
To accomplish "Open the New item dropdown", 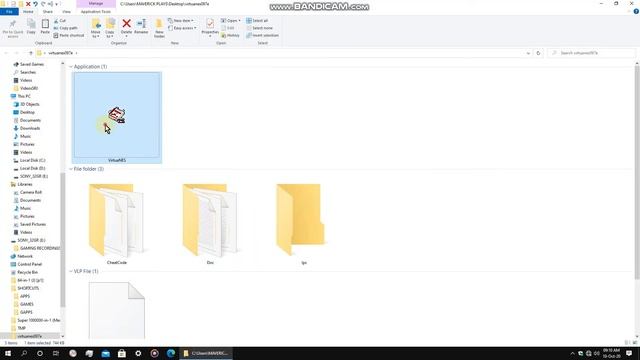I will click(x=181, y=20).
